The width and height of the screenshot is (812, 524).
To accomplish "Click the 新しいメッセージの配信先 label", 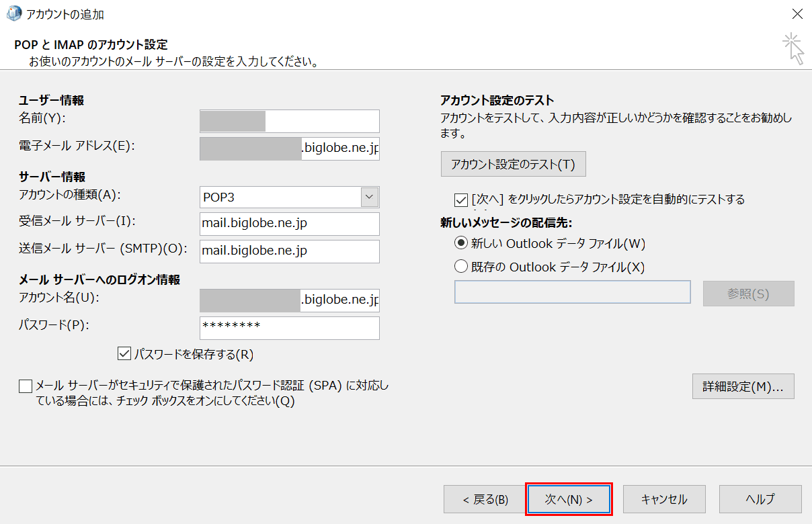I will point(505,222).
